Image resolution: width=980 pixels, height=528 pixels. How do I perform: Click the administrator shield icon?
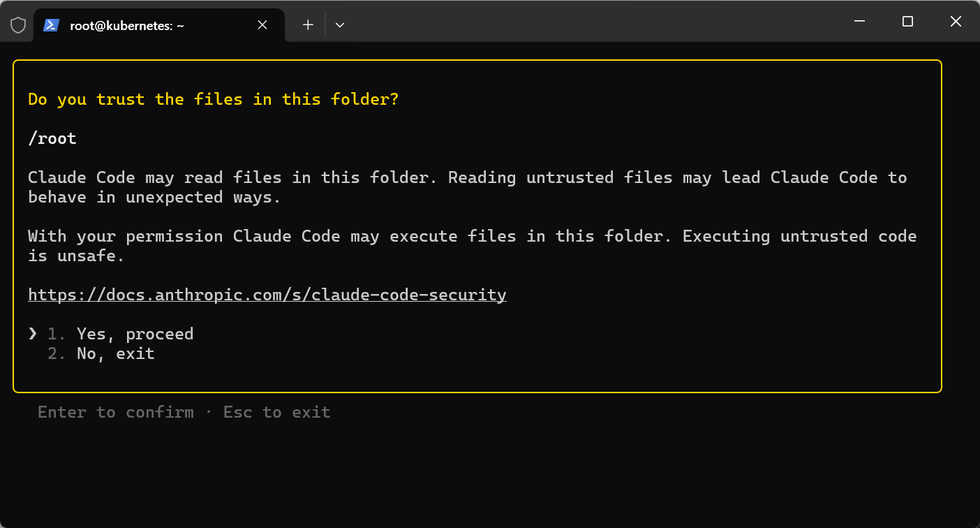(18, 25)
